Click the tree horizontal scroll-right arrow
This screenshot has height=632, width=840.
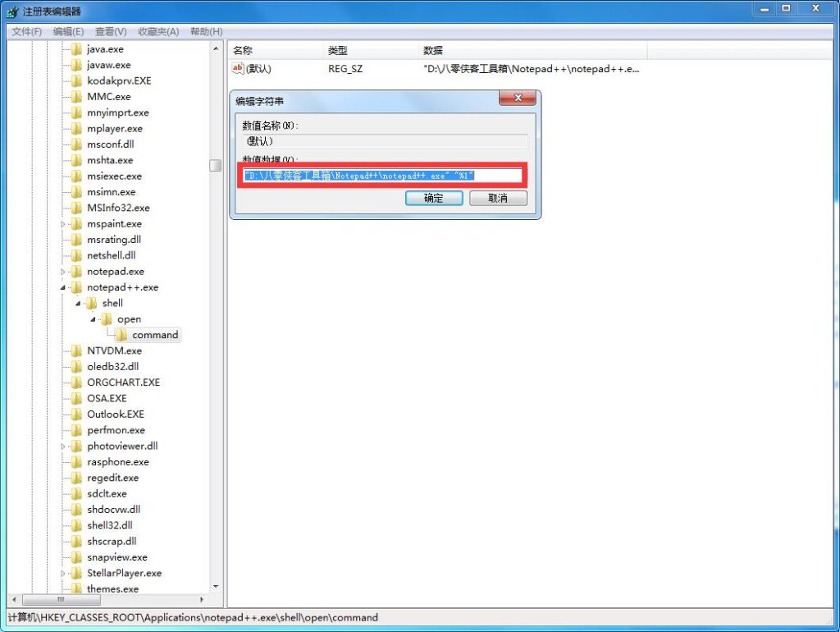click(x=202, y=599)
